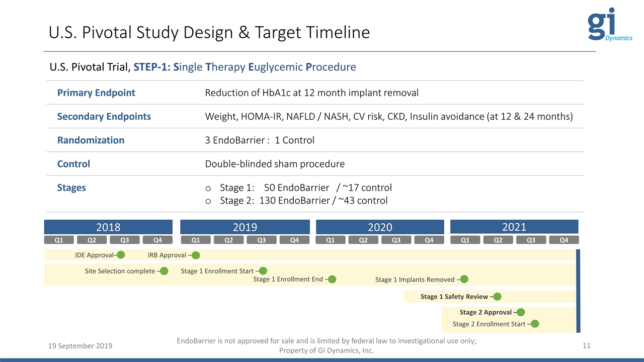Click the Q3 box under 2019

pos(262,240)
